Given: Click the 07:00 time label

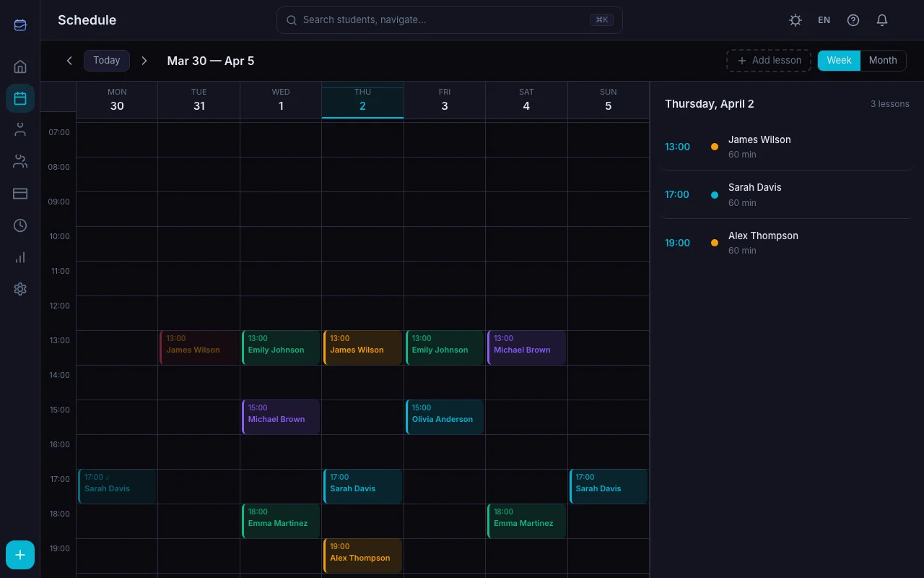Looking at the screenshot, I should coord(59,132).
